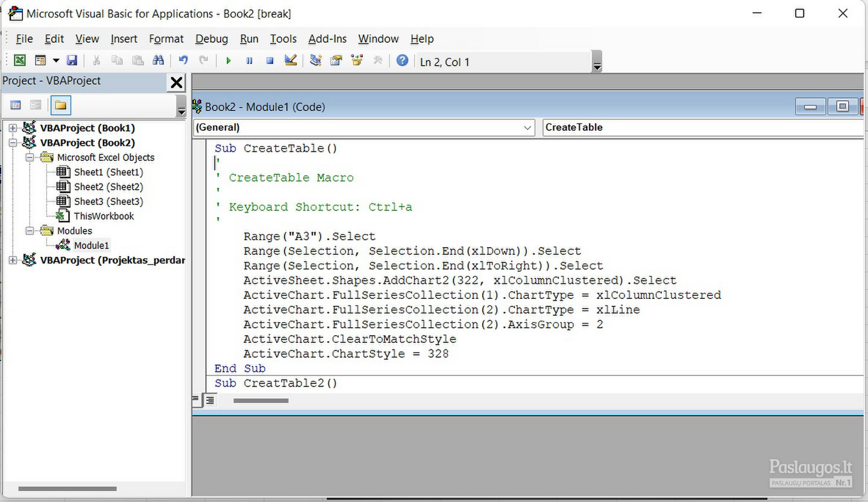Click the View Microsoft Excel icon
Screen dimensions: 868x502
coord(20,60)
